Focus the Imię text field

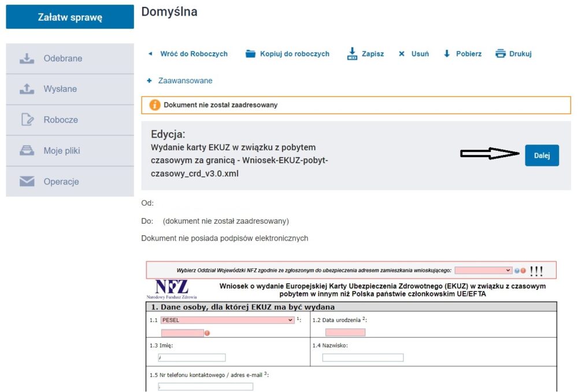[191, 357]
